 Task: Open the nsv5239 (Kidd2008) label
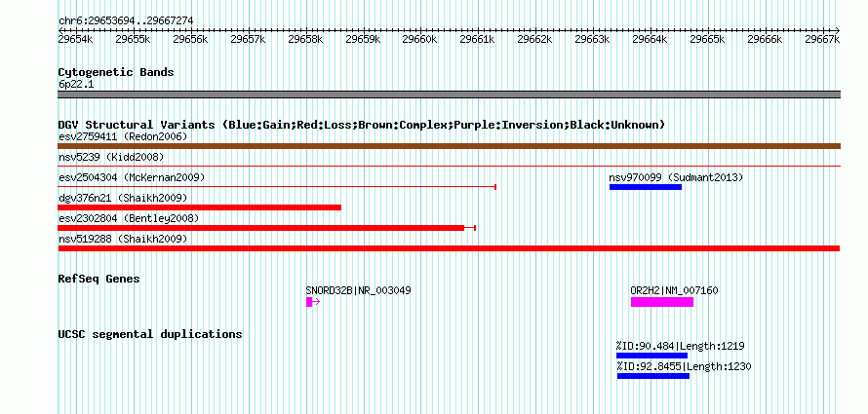[111, 157]
